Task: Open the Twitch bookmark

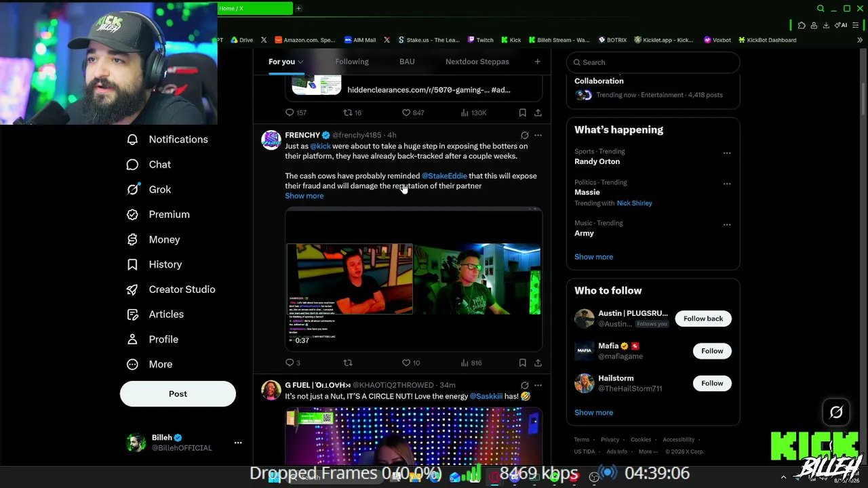Action: [480, 40]
